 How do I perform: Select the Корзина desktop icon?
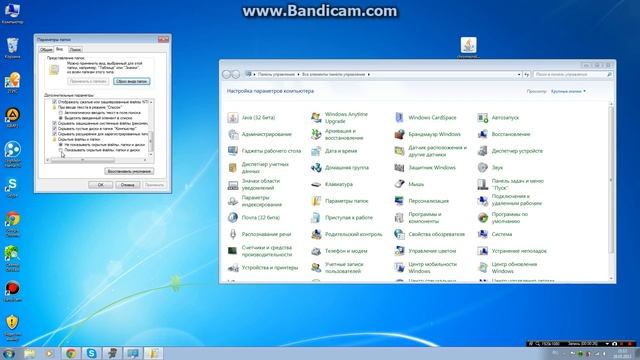point(13,48)
